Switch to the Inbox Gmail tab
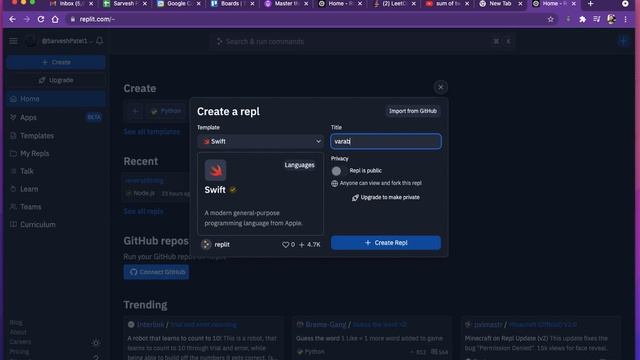The image size is (640, 360). (71, 4)
